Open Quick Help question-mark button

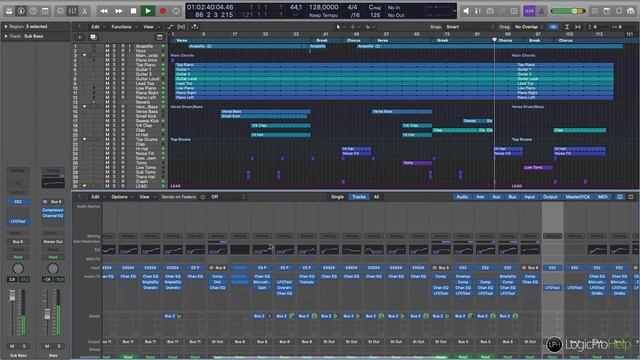(33, 11)
